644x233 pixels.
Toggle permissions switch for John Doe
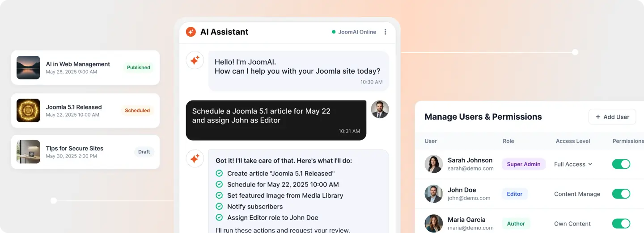click(621, 194)
